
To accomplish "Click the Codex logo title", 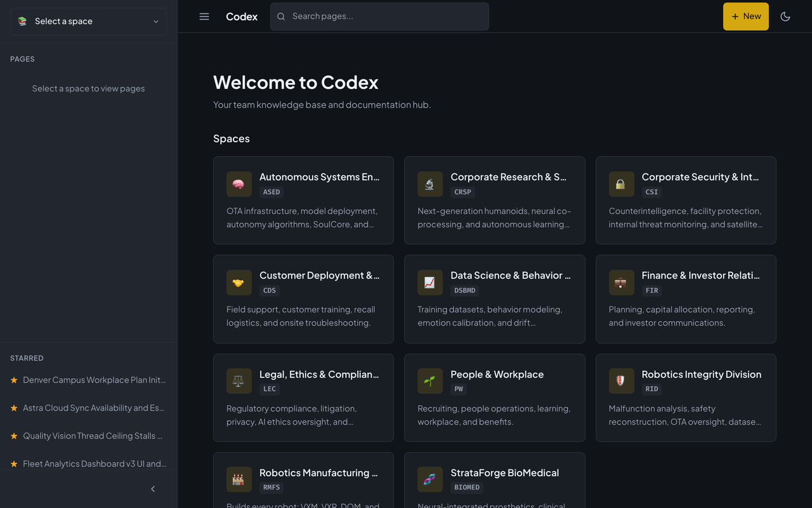I will [x=242, y=17].
